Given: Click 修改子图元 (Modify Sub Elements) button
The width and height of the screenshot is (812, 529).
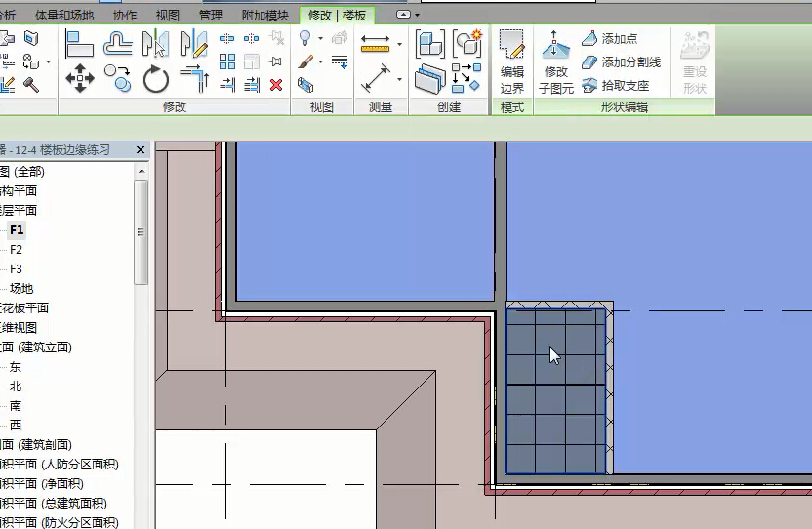Looking at the screenshot, I should [x=555, y=61].
